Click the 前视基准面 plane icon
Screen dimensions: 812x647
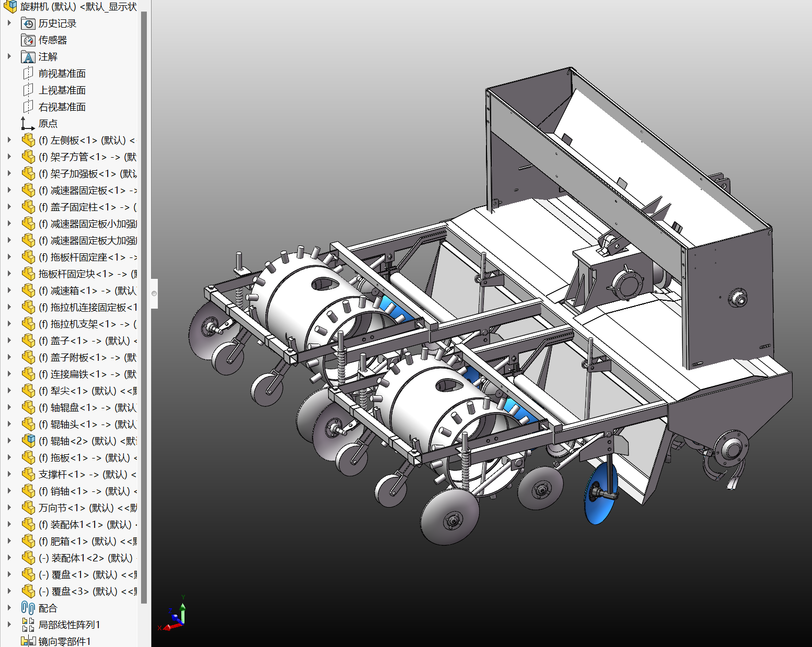[x=28, y=74]
